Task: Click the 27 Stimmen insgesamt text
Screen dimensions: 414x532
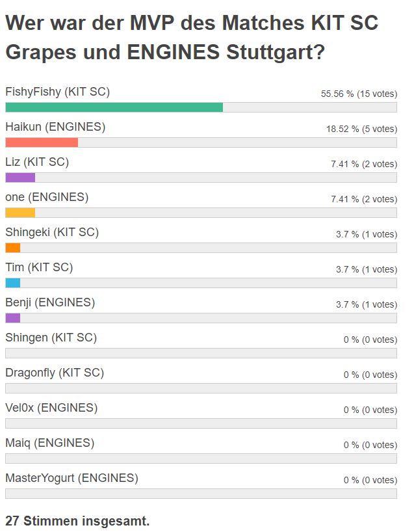Action: (x=77, y=521)
